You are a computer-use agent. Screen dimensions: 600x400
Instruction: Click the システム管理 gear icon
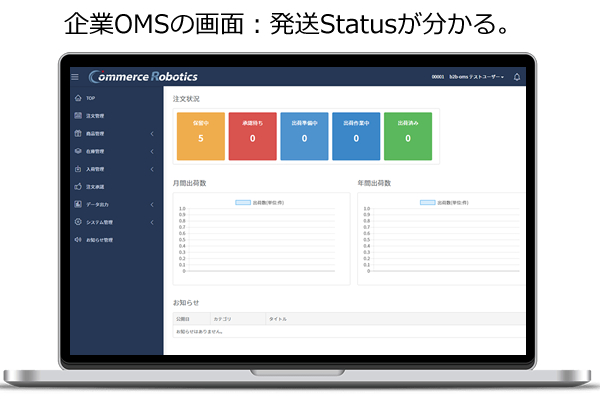pyautogui.click(x=77, y=222)
